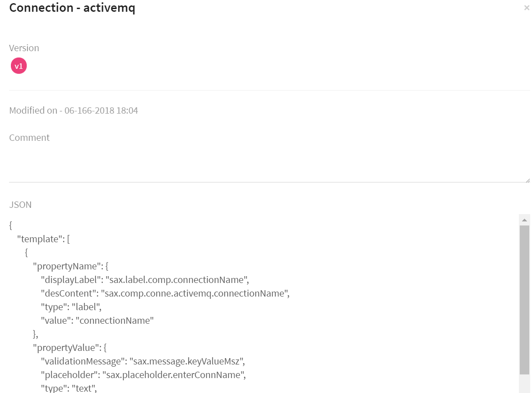The width and height of the screenshot is (532, 393).
Task: Click the "Connection - activemq" dialog title
Action: coord(73,8)
